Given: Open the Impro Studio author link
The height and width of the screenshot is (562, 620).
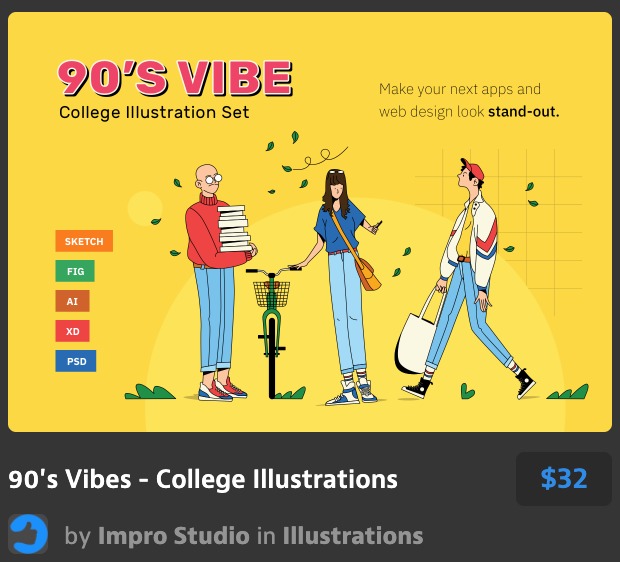Looking at the screenshot, I should point(174,536).
